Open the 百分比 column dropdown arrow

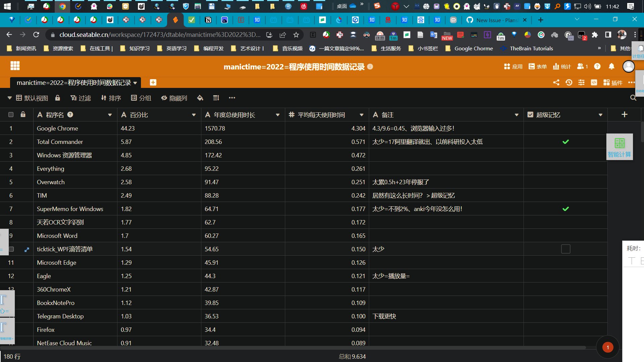point(194,115)
